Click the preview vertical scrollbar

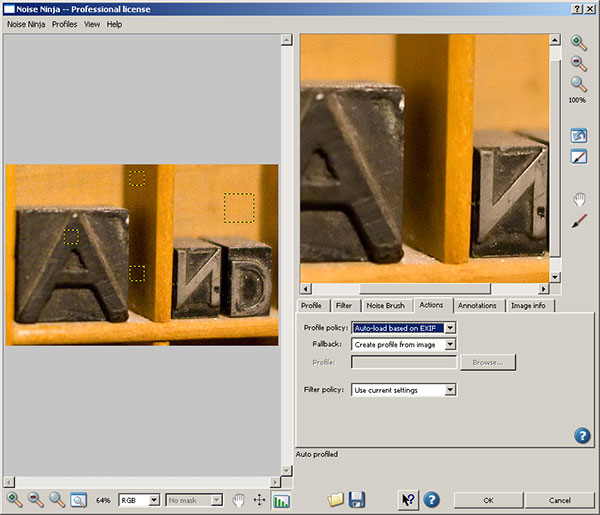[556, 160]
